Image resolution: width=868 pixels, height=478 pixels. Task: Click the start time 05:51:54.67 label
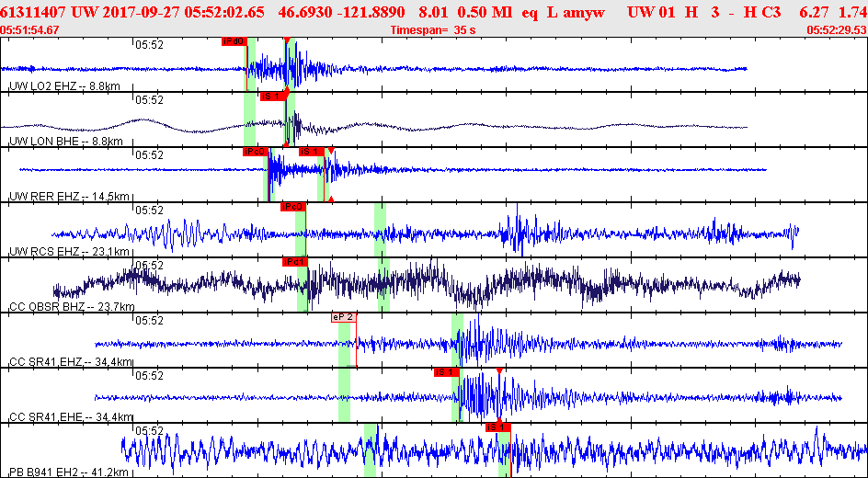click(30, 30)
